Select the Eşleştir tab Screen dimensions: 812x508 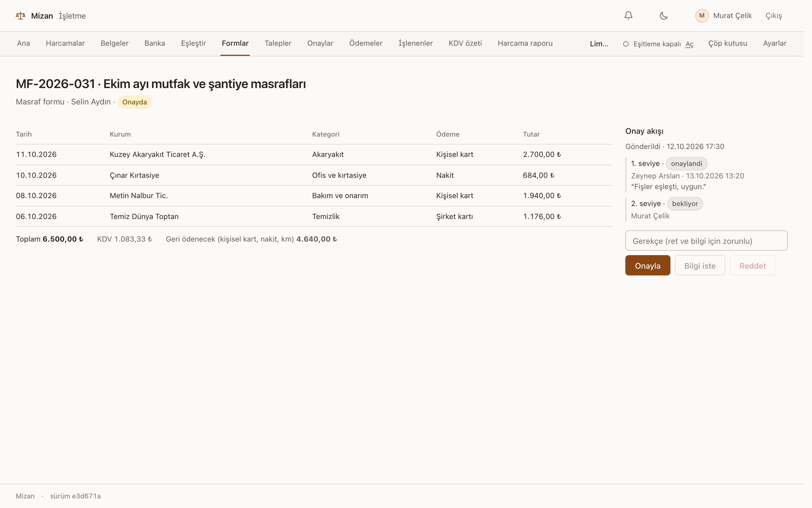click(x=194, y=43)
